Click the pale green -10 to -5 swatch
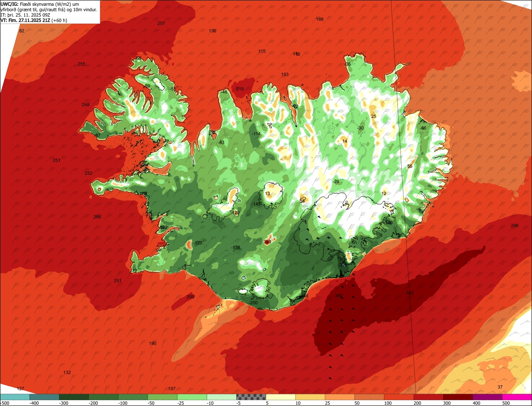This screenshot has width=532, height=406. [222, 397]
